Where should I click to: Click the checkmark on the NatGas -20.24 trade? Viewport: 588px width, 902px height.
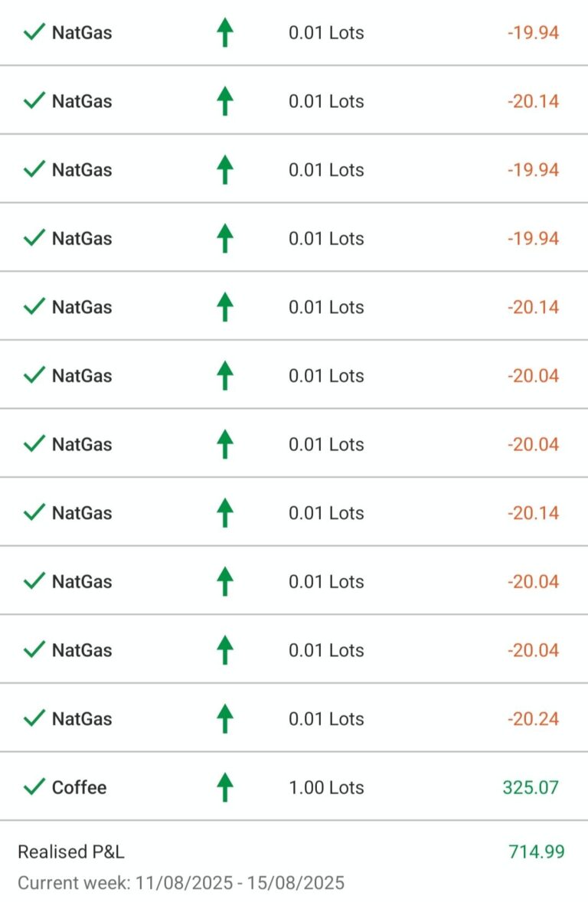pyautogui.click(x=34, y=718)
